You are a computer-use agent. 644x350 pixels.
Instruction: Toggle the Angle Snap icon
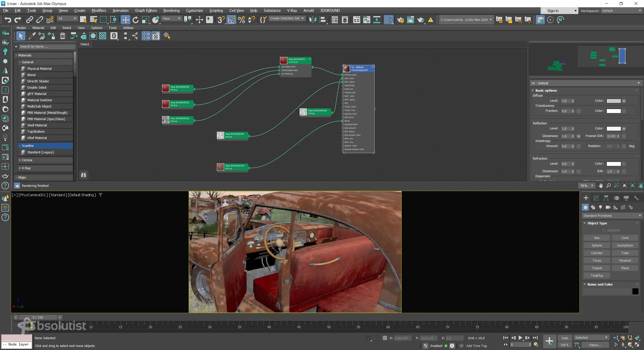[231, 20]
